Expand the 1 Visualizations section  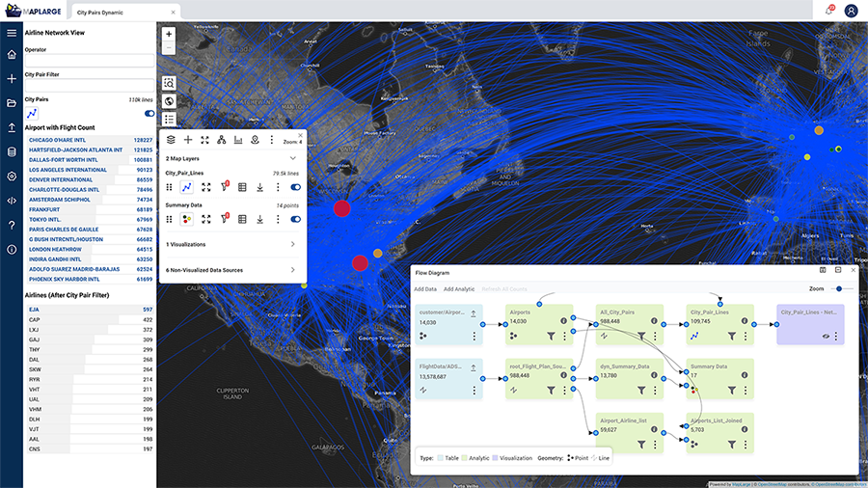(x=292, y=245)
